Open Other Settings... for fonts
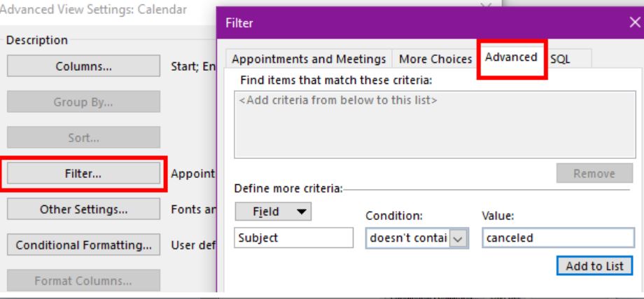This screenshot has height=299, width=644. click(83, 209)
